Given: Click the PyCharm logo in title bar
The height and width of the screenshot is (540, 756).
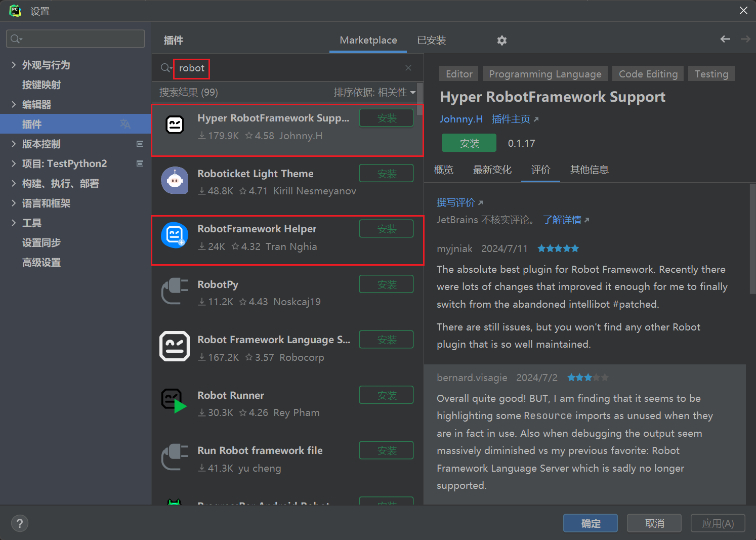Looking at the screenshot, I should [x=15, y=11].
